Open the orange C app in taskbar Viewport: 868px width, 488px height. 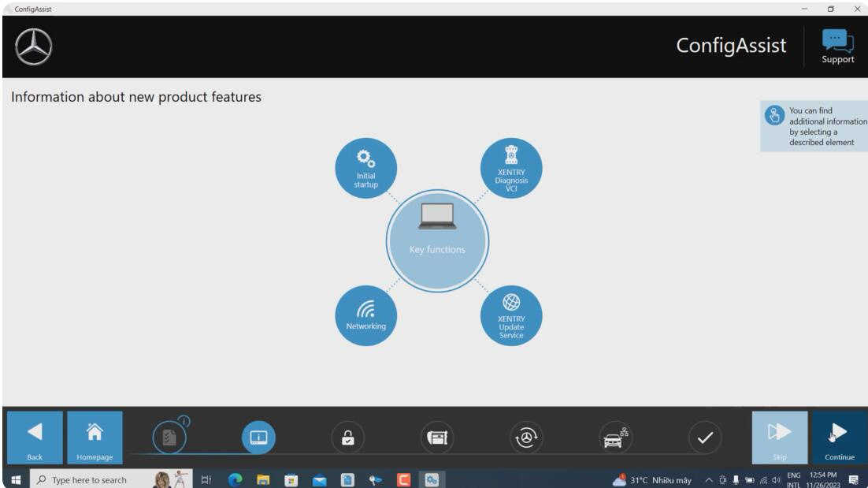[x=403, y=479]
